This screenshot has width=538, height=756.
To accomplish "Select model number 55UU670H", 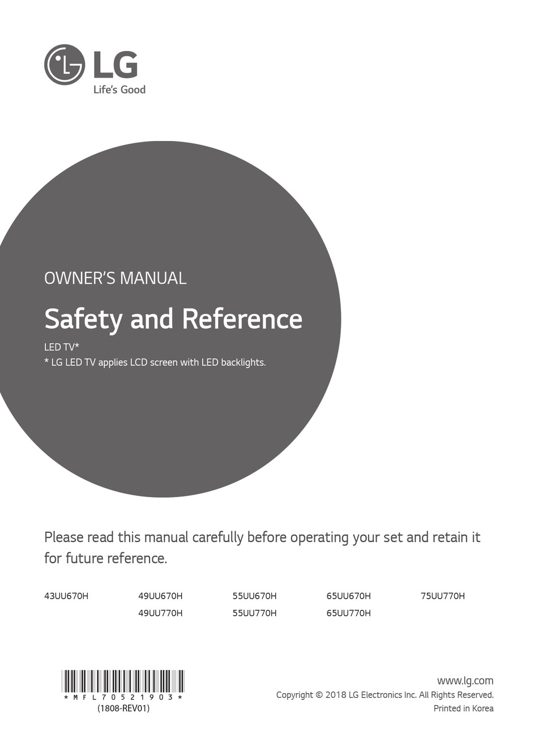I will point(254,596).
